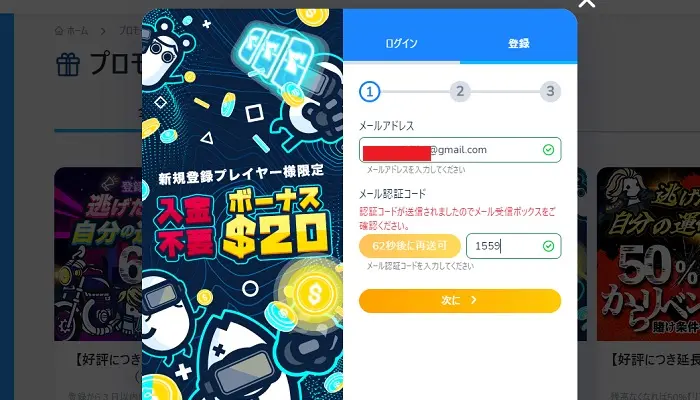Click the orange 次に button
Viewport: 700px width, 400px height.
tap(460, 301)
